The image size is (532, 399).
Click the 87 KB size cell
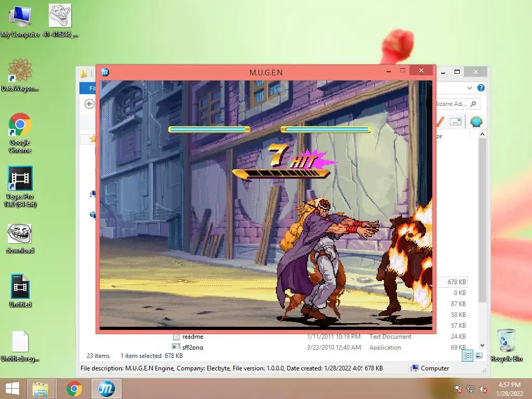pos(458,303)
